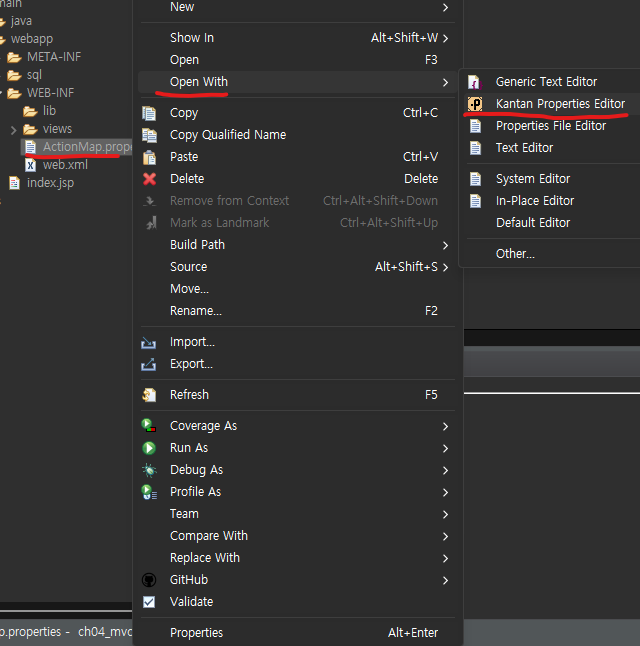
Task: Click the Validate menu label
Action: (192, 602)
